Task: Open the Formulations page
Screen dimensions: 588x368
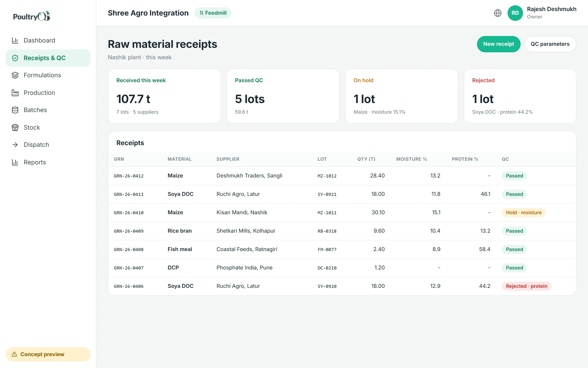Action: pyautogui.click(x=48, y=75)
